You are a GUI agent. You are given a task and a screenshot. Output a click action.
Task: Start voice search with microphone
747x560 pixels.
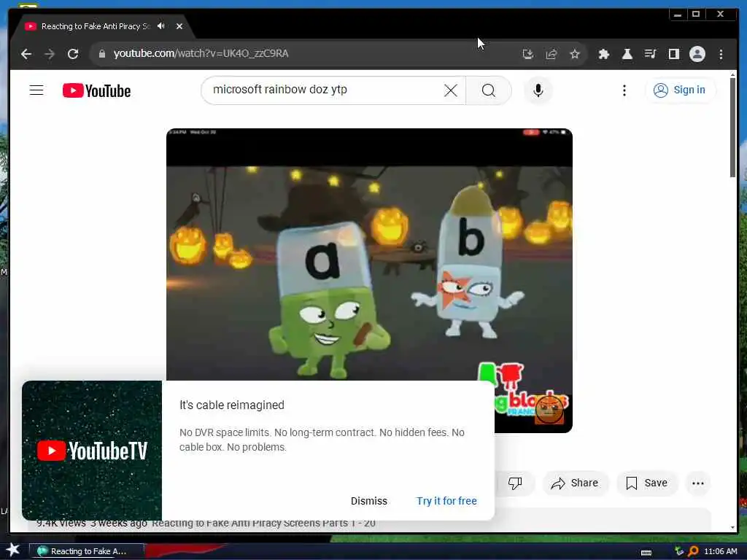click(538, 90)
